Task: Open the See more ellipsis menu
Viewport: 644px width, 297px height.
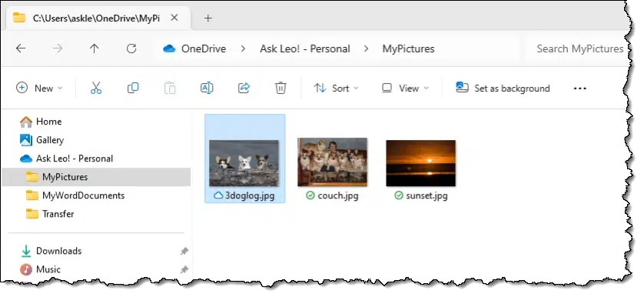Action: click(x=579, y=88)
